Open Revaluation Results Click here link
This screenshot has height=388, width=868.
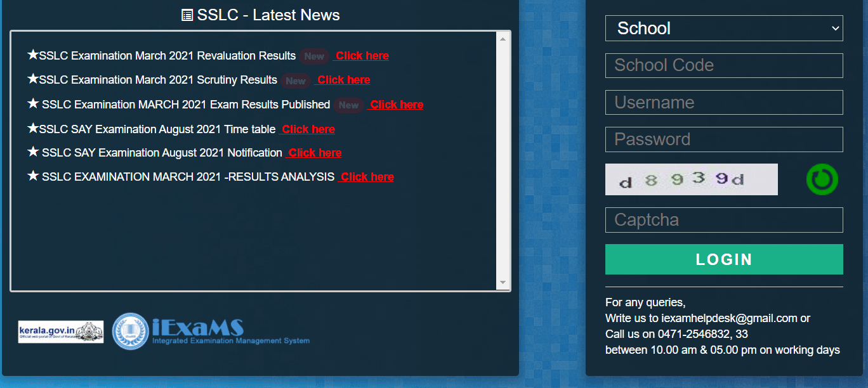tap(362, 56)
